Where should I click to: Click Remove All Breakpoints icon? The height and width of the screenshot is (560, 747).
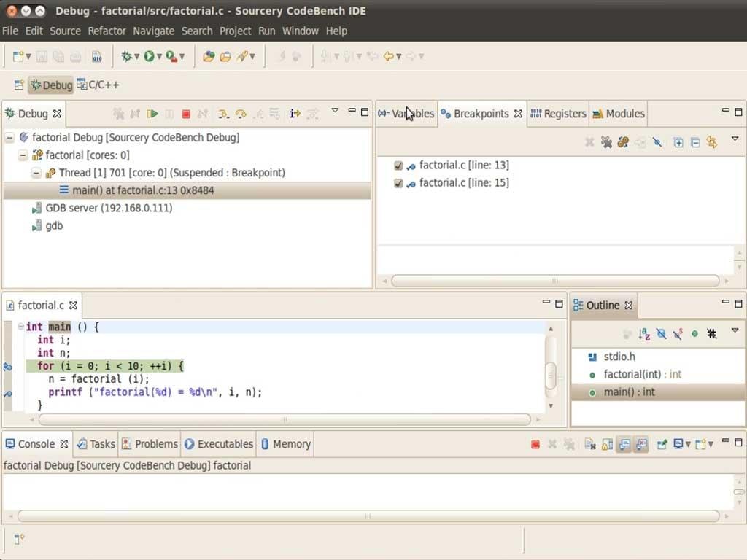tap(606, 142)
